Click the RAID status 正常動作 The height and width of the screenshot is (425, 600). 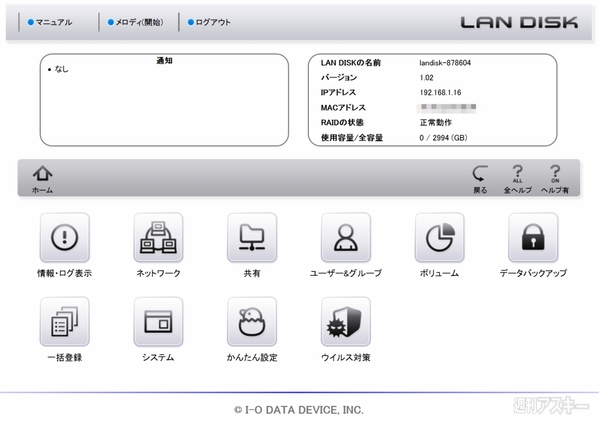436,122
